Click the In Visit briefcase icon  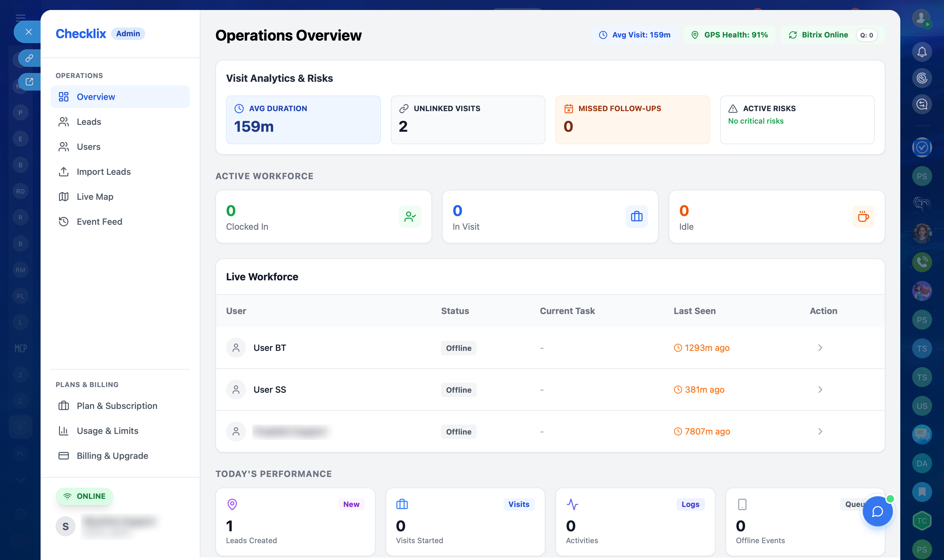point(637,217)
